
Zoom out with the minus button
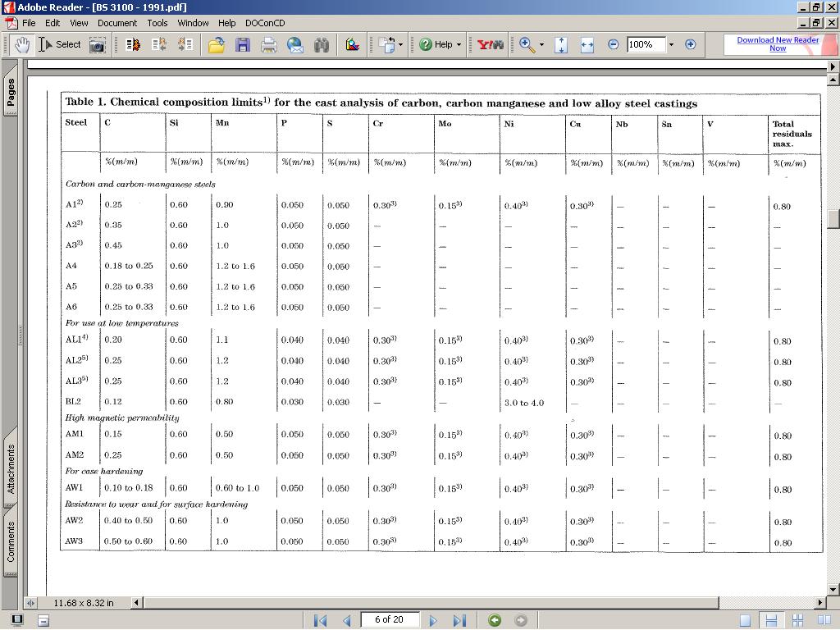(x=614, y=44)
